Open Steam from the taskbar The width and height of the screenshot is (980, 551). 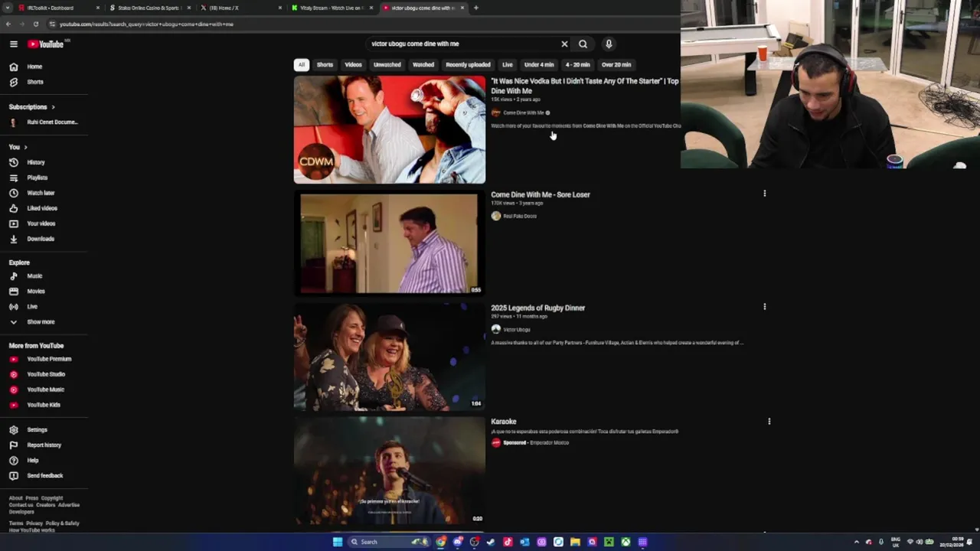(x=491, y=542)
